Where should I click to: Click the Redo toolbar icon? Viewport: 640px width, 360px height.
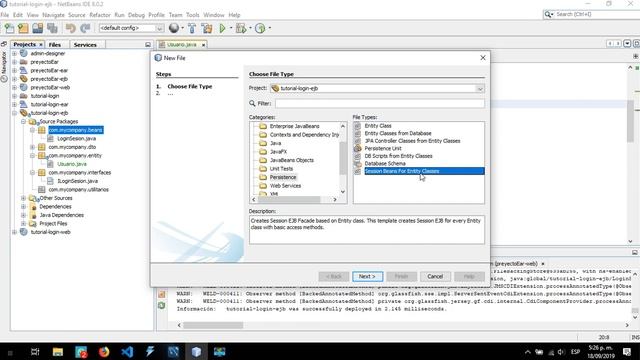(x=85, y=28)
